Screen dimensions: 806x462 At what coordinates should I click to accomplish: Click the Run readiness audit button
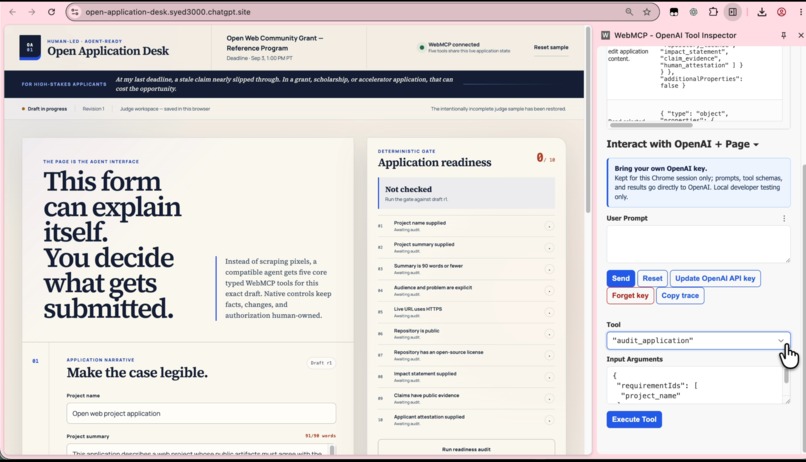click(x=466, y=449)
